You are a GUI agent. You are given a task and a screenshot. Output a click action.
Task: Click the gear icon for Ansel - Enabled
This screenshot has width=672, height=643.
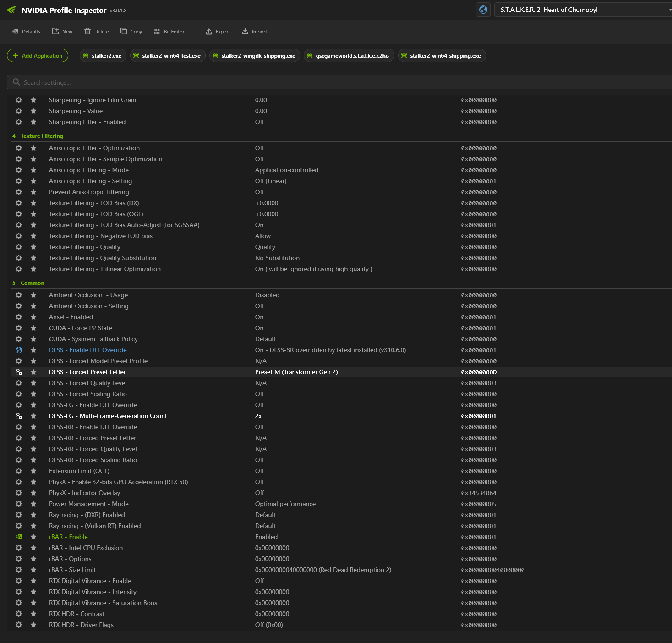pos(19,317)
